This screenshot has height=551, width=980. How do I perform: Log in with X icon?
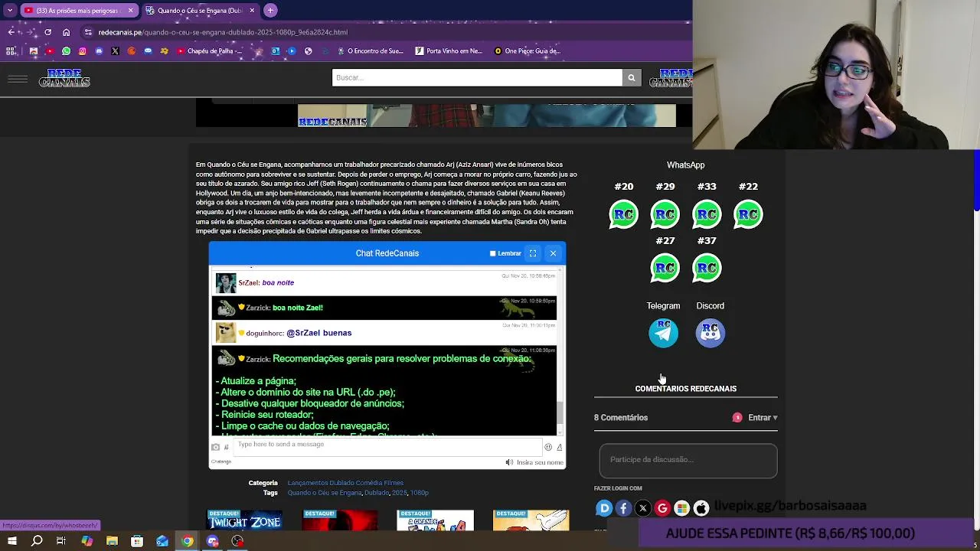tap(643, 507)
